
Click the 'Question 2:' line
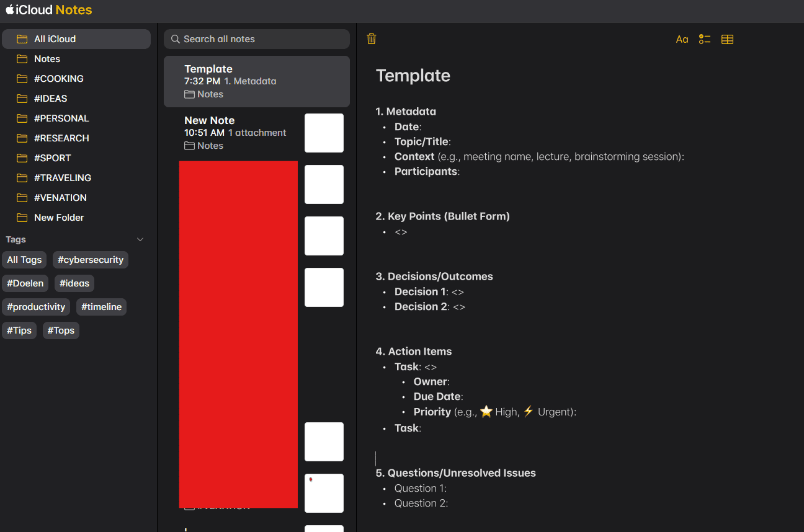421,503
